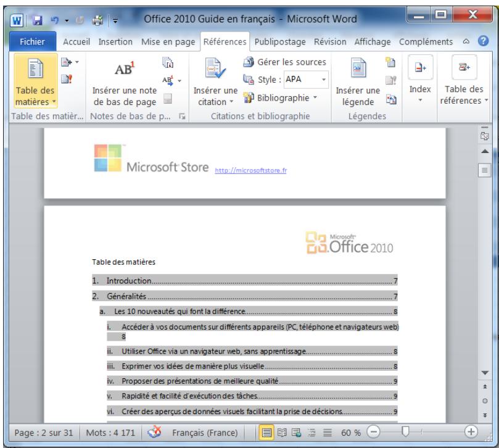This screenshot has width=499, height=448.
Task: Switch to Web Layout view
Action: click(297, 433)
